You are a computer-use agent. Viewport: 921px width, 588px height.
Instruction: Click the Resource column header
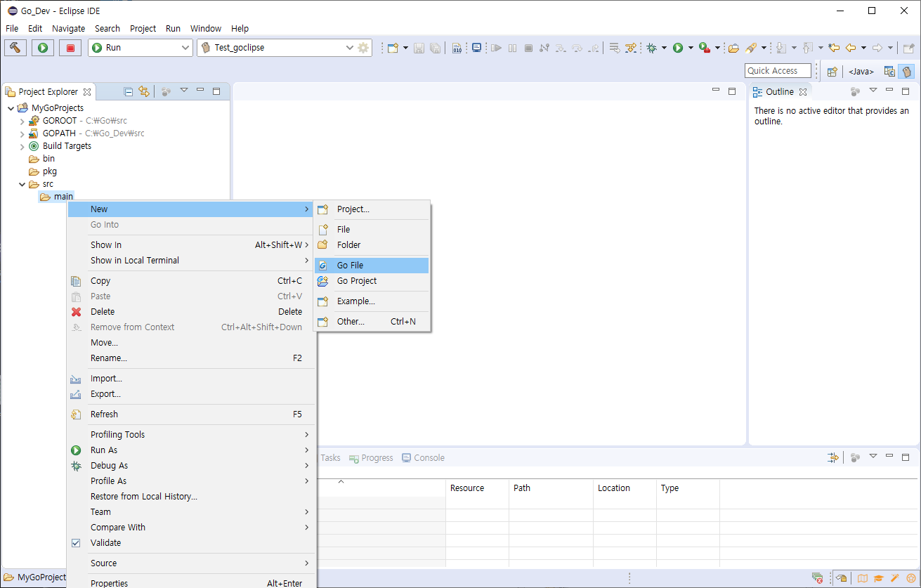[477, 488]
